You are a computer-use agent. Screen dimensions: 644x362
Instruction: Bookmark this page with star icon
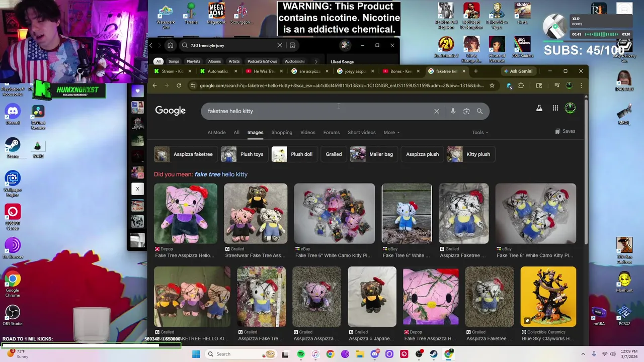click(492, 85)
